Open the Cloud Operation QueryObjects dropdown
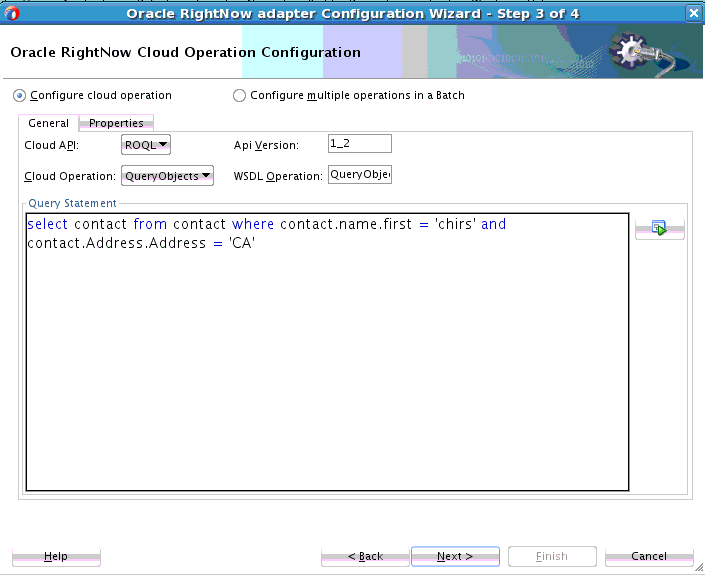 167,176
